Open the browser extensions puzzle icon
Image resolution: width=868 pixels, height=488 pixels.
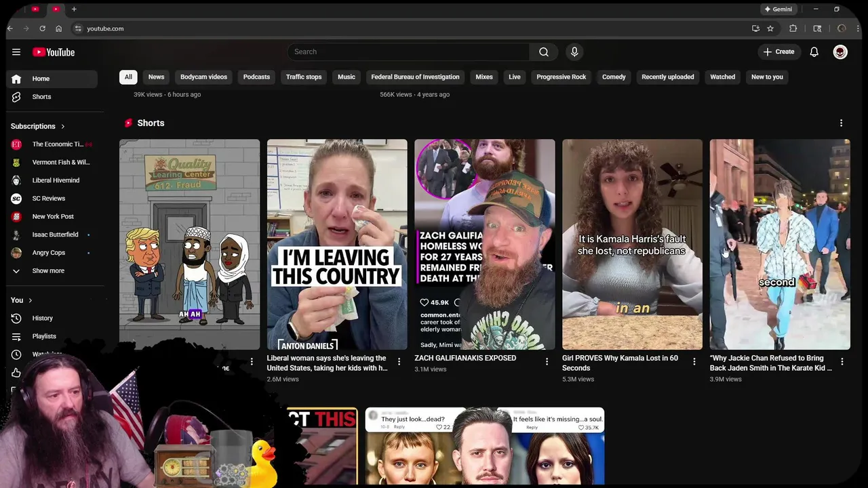click(793, 28)
